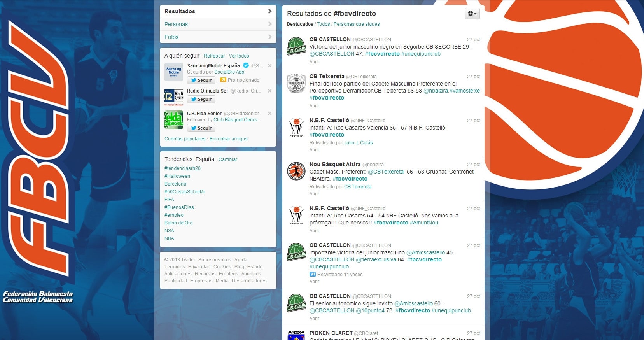644x340 pixels.
Task: Follow C.B. Elda Senior with Seguir button
Action: click(201, 128)
